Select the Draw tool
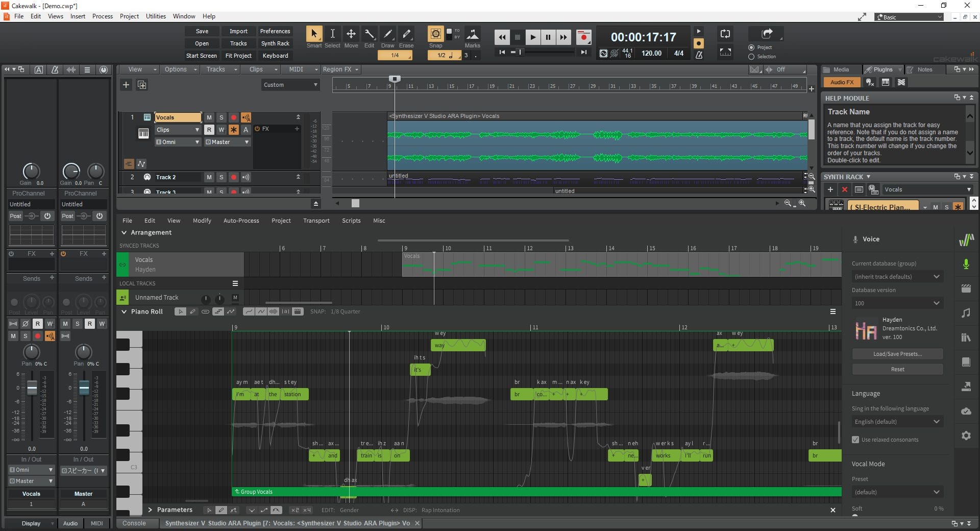Viewport: 980px width, 531px height. 387,35
